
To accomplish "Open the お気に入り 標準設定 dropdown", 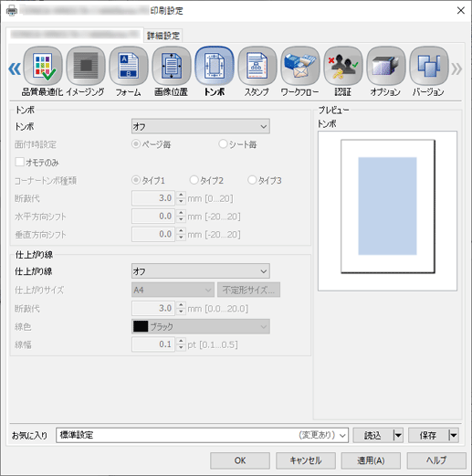I will coord(202,435).
